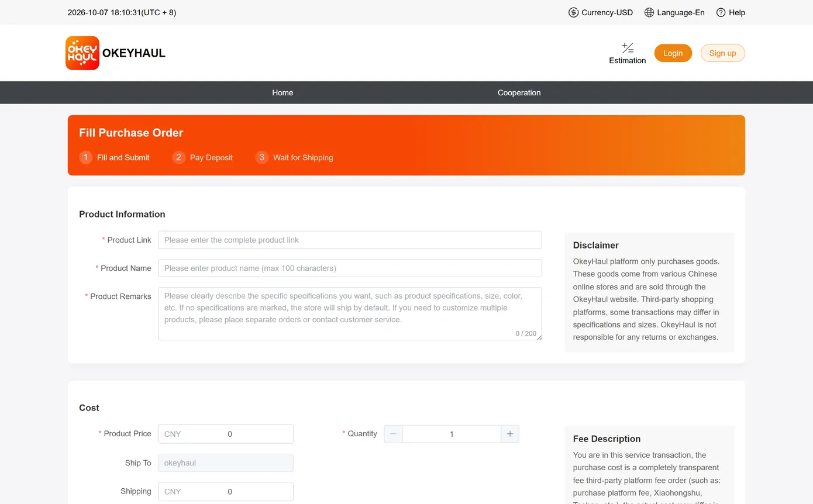Viewport: 813px width, 504px height.
Task: Click the OKEYHAUL brand name text
Action: pos(134,53)
